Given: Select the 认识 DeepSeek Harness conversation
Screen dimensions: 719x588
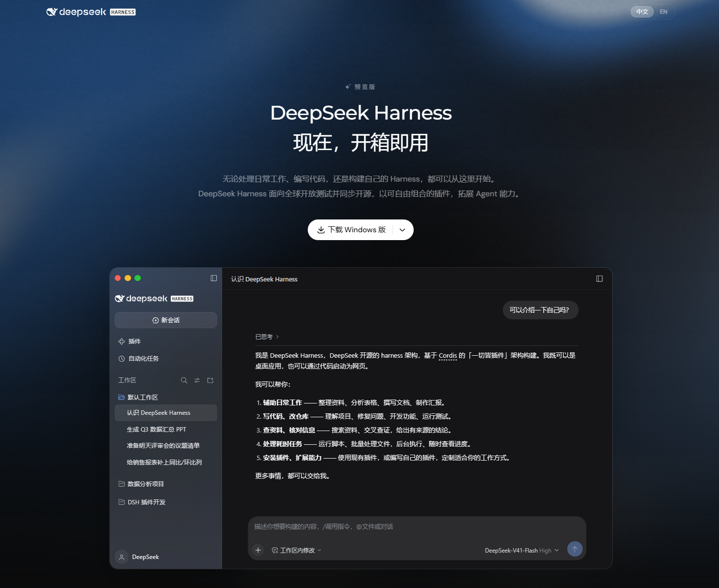Looking at the screenshot, I should pyautogui.click(x=166, y=413).
